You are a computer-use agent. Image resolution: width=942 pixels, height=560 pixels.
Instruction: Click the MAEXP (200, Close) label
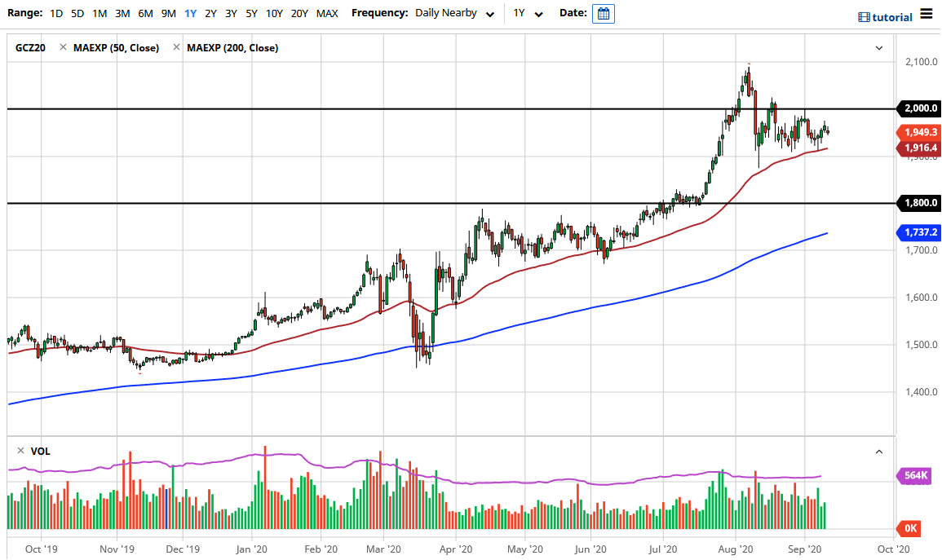pyautogui.click(x=232, y=48)
